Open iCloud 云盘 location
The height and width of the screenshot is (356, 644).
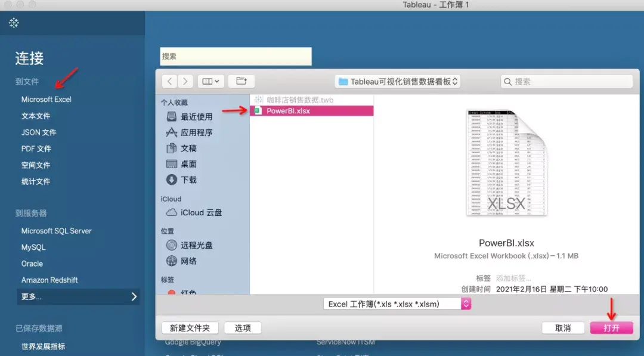click(x=194, y=212)
